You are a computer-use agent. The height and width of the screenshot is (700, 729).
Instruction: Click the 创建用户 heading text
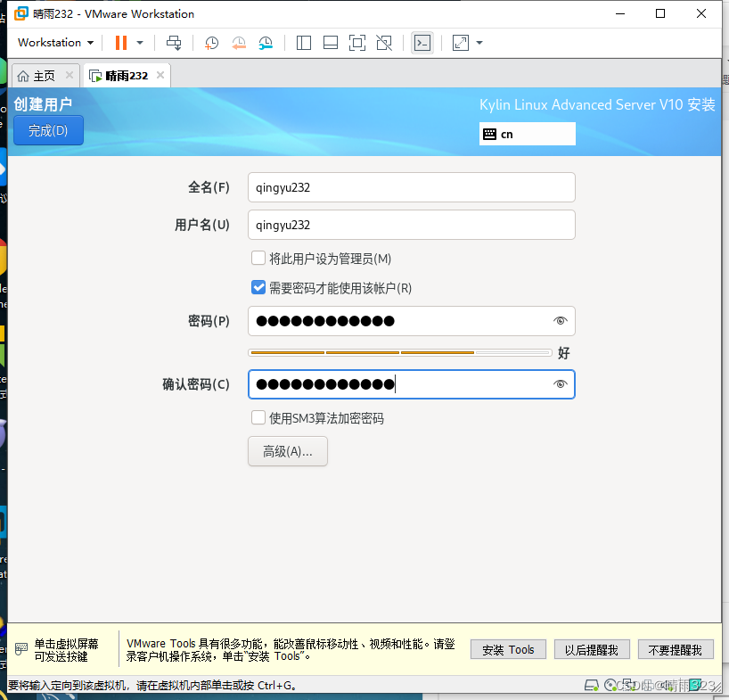click(43, 103)
